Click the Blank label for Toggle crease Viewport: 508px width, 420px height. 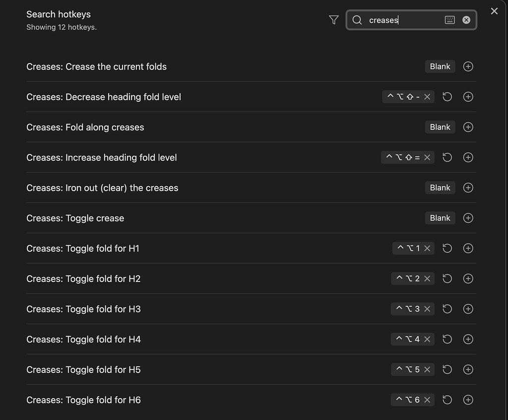(x=440, y=218)
